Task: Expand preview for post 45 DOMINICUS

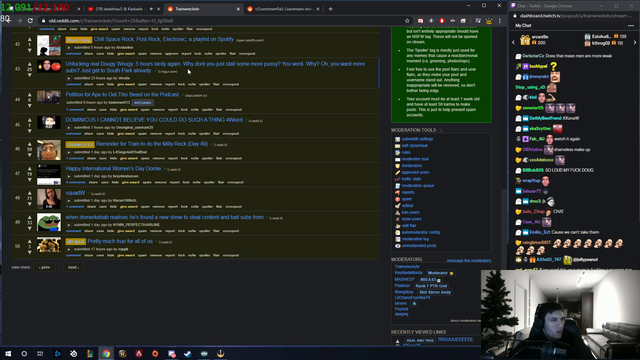Action: point(69,127)
